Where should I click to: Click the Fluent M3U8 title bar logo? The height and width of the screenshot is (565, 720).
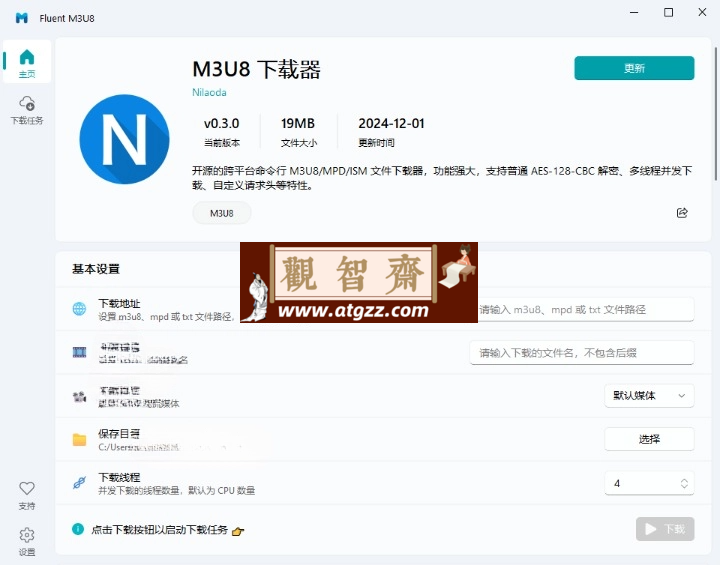tap(22, 18)
